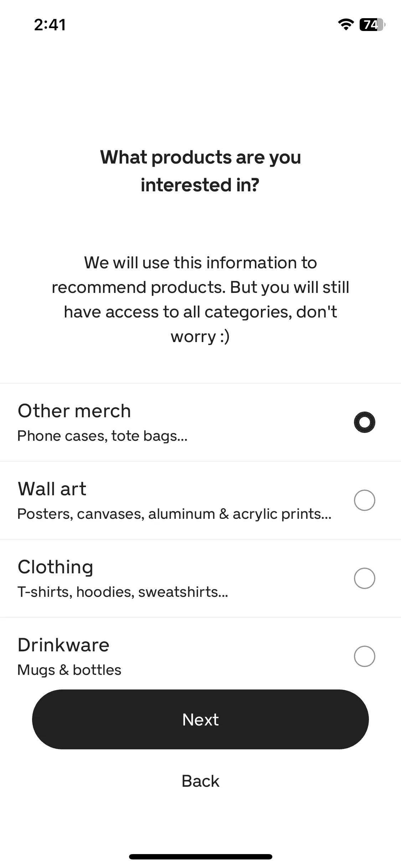Screen dimensions: 401x868
Task: Tap the battery level indicator
Action: pyautogui.click(x=372, y=24)
